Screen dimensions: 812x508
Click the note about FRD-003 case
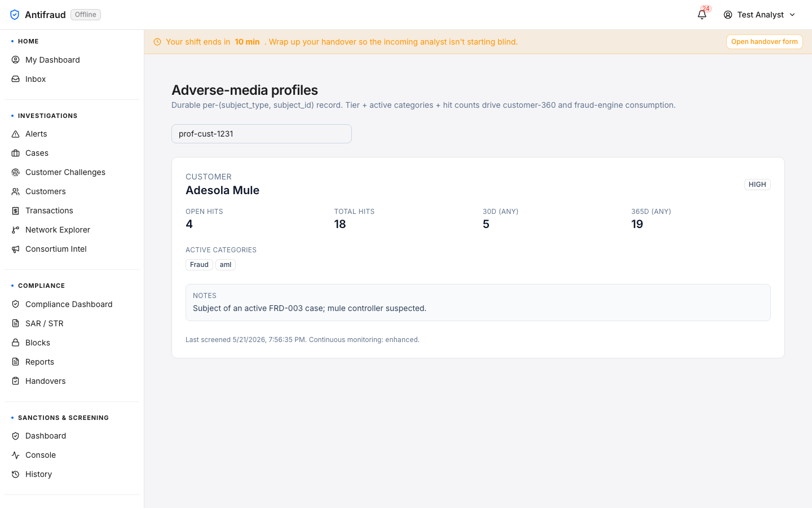[310, 308]
